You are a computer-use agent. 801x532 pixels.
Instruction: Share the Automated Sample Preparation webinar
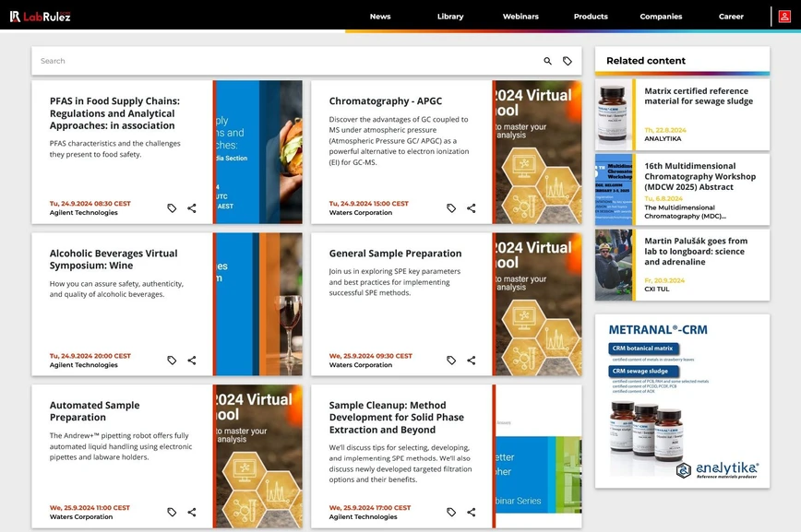tap(192, 512)
